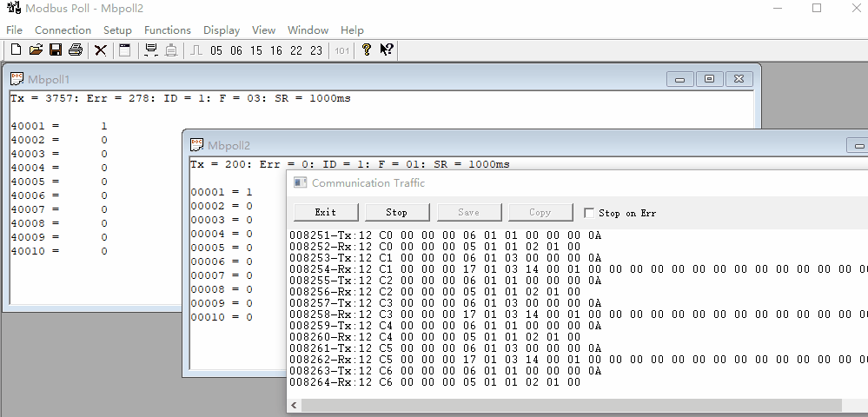868x417 pixels.
Task: Click the Mbpoll1 window document icon
Action: 17,79
